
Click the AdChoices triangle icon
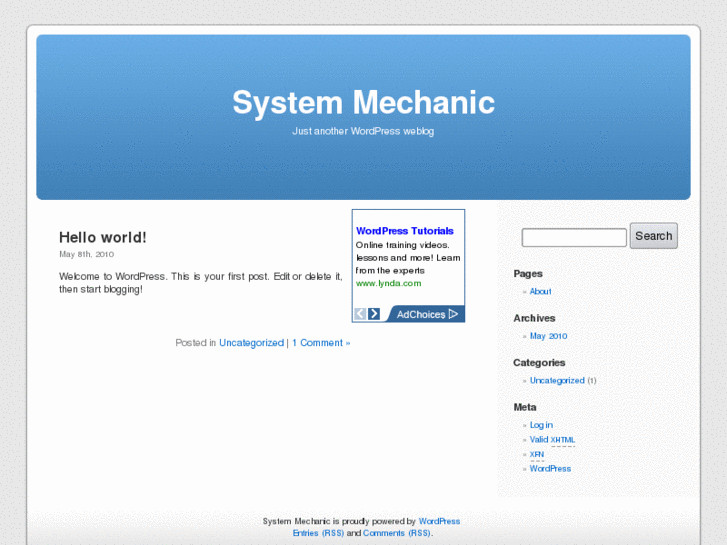[453, 314]
